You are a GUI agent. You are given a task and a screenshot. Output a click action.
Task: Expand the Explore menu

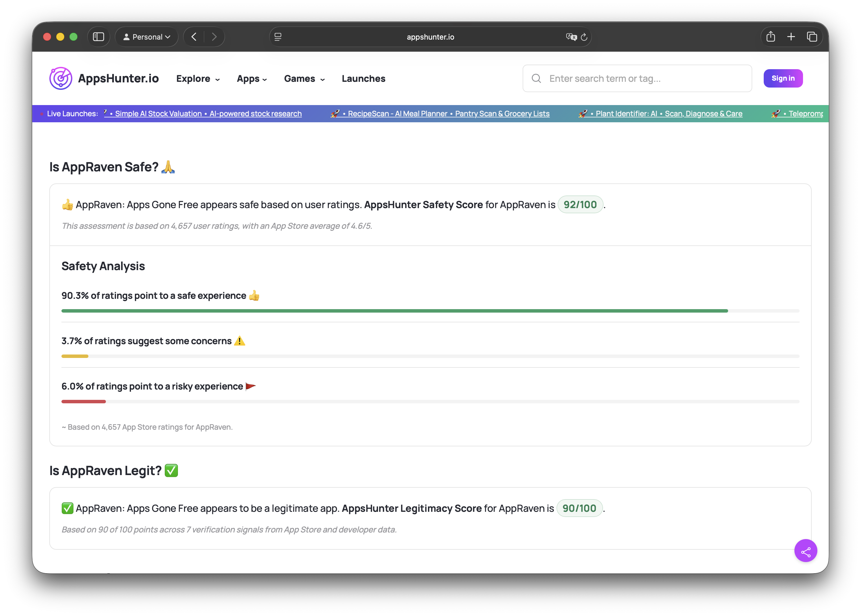coord(198,79)
